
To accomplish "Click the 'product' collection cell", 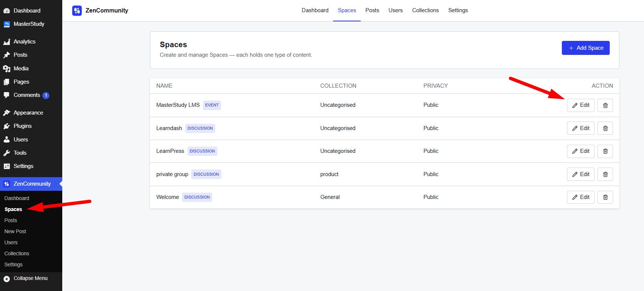I will pos(329,174).
